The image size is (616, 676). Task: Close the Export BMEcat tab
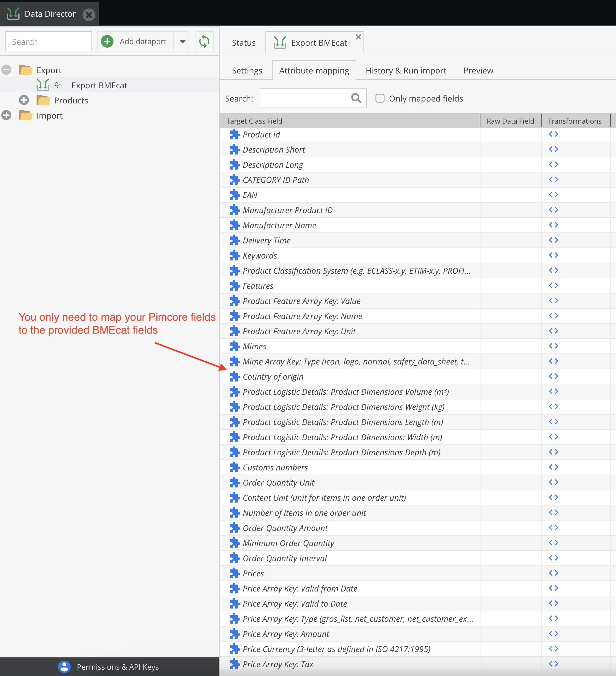click(358, 37)
